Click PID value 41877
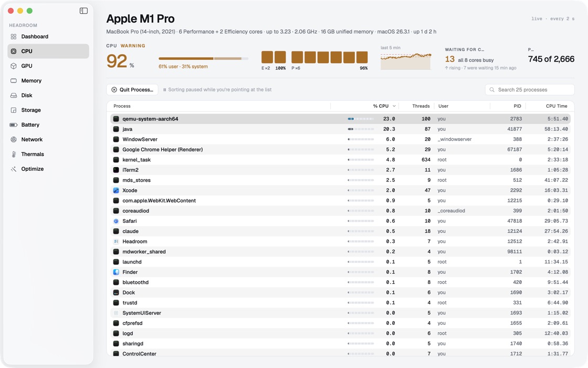 pyautogui.click(x=514, y=129)
